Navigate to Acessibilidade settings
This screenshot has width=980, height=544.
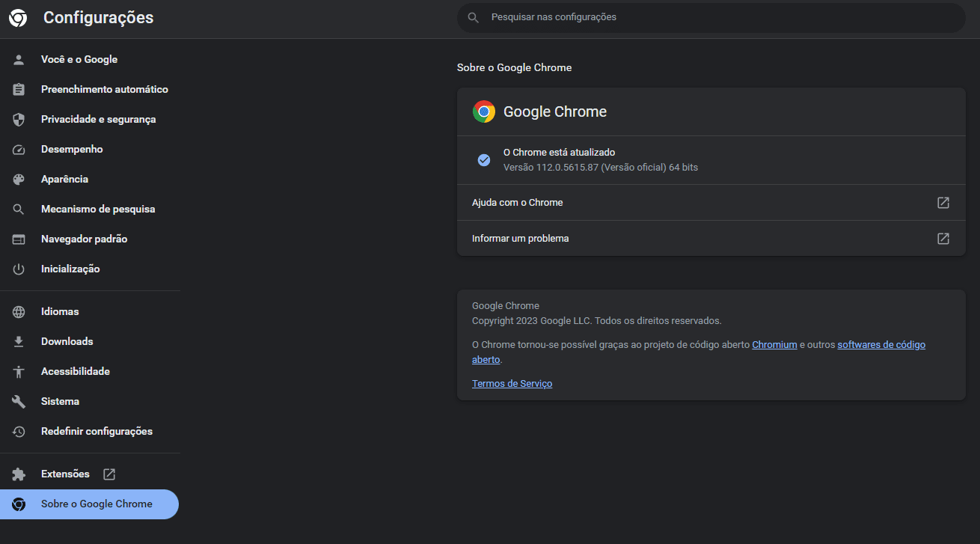pos(75,372)
